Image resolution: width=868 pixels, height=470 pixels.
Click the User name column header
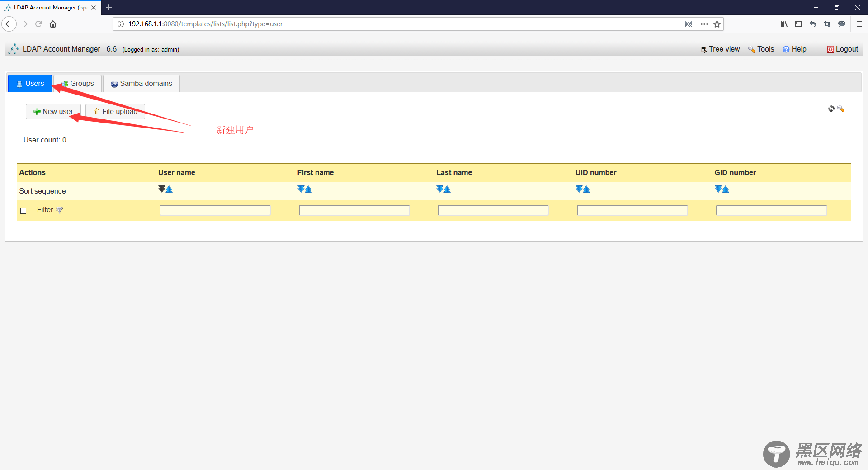pyautogui.click(x=177, y=172)
